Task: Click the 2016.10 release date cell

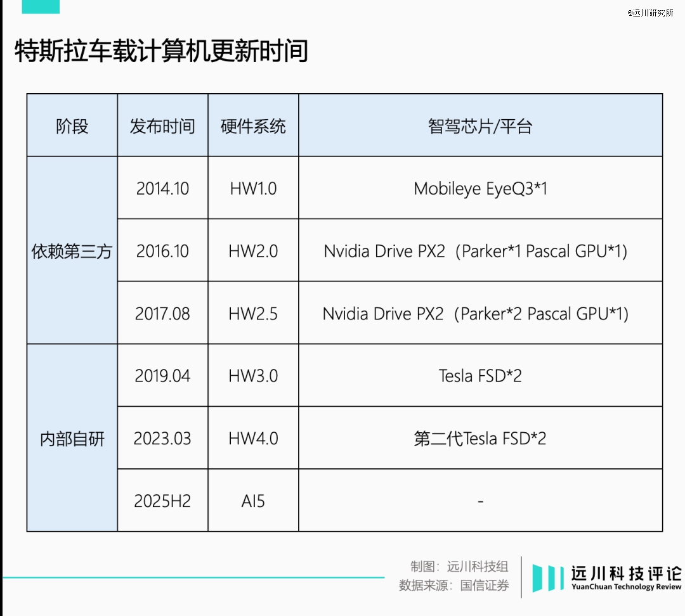Action: pyautogui.click(x=162, y=250)
